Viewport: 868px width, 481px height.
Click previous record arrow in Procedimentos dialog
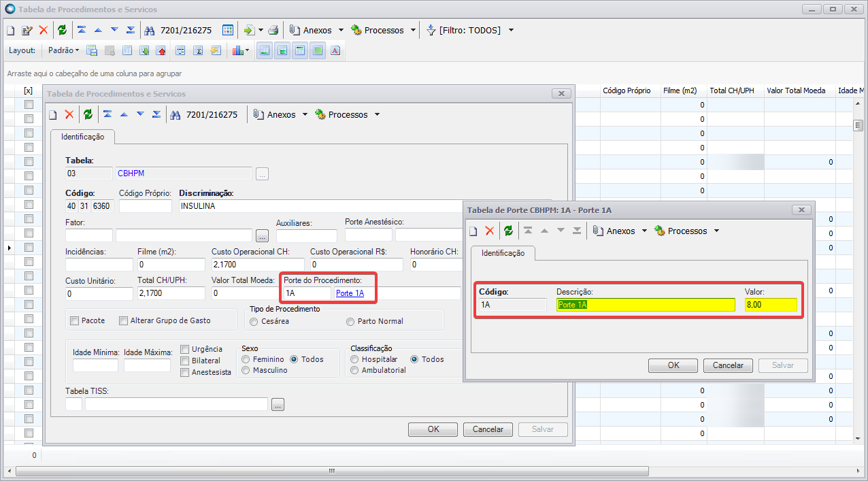coord(124,115)
